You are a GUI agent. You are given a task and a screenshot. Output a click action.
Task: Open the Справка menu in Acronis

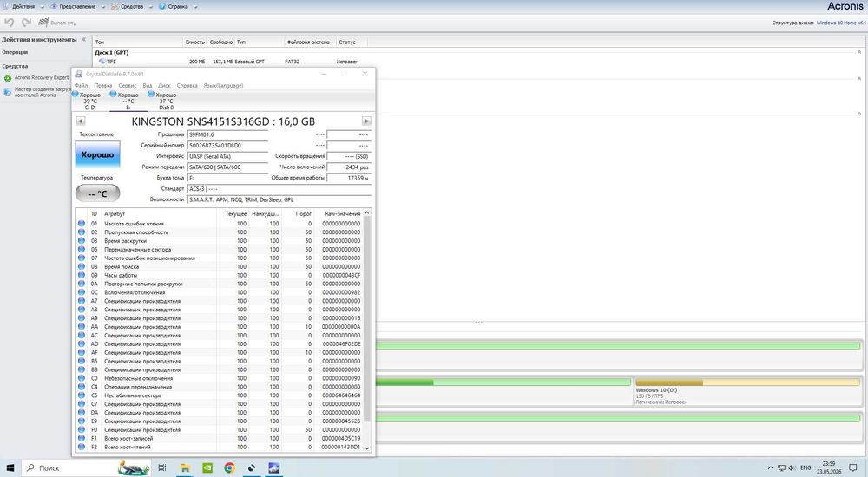(x=177, y=7)
